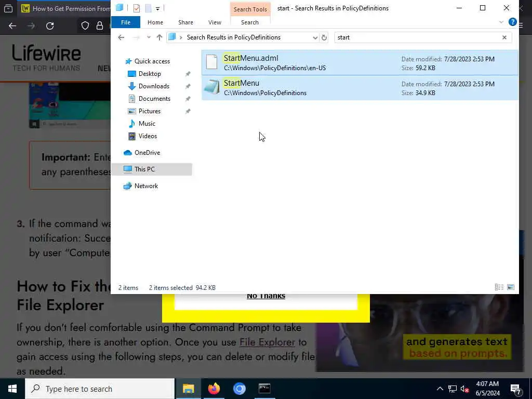The width and height of the screenshot is (532, 399).
Task: Reload the Firefox page
Action: coord(50,26)
